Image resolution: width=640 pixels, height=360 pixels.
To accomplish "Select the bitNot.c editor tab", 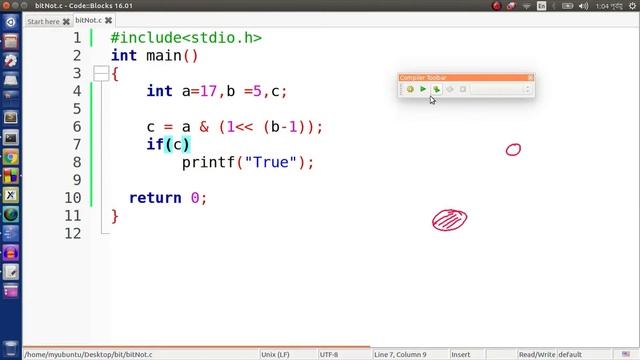I will (89, 20).
